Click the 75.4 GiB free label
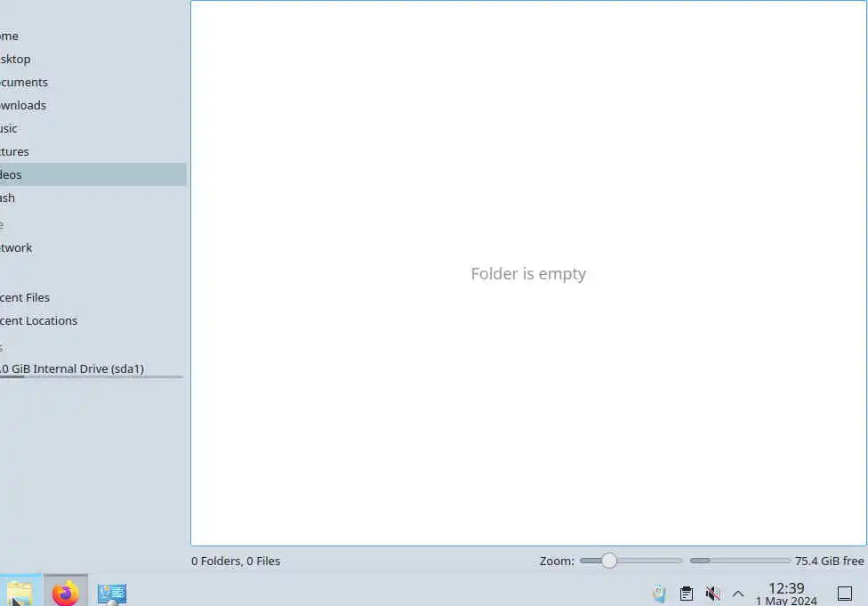 click(x=829, y=561)
